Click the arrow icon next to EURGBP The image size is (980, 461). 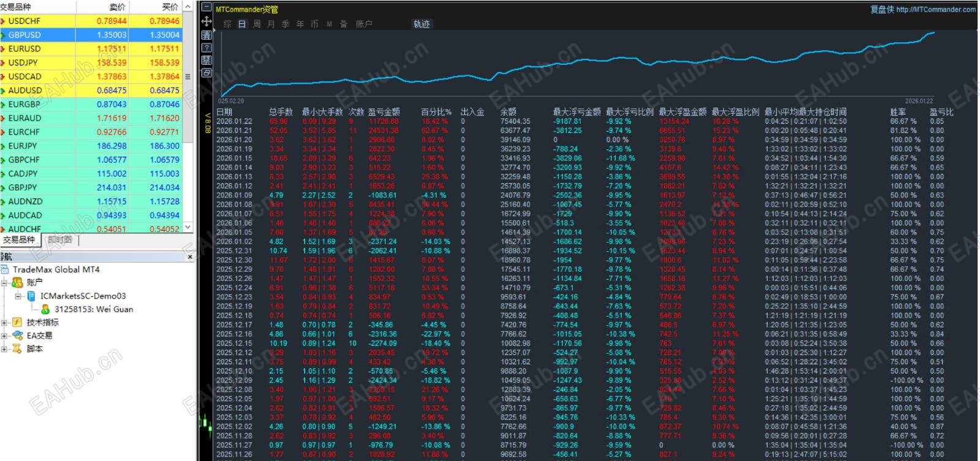tap(3, 105)
